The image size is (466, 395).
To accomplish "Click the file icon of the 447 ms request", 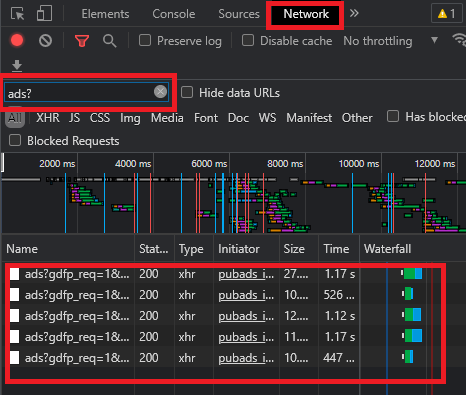I will tap(14, 357).
